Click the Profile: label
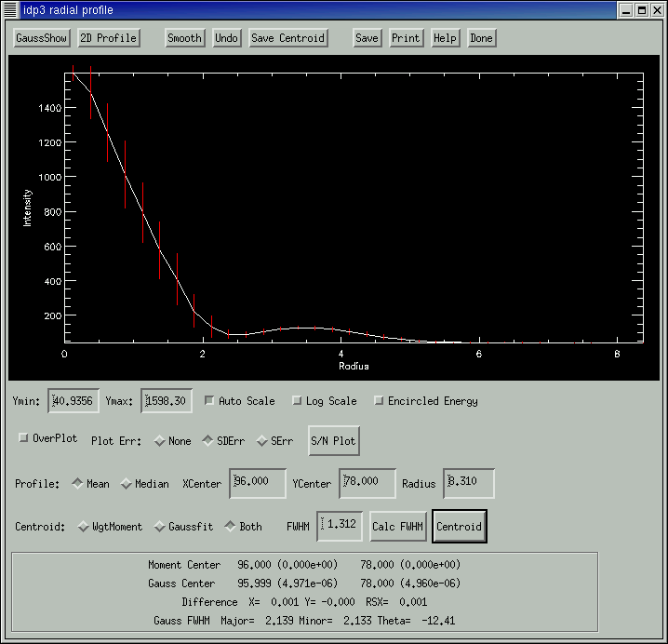The height and width of the screenshot is (644, 668). pos(37,484)
